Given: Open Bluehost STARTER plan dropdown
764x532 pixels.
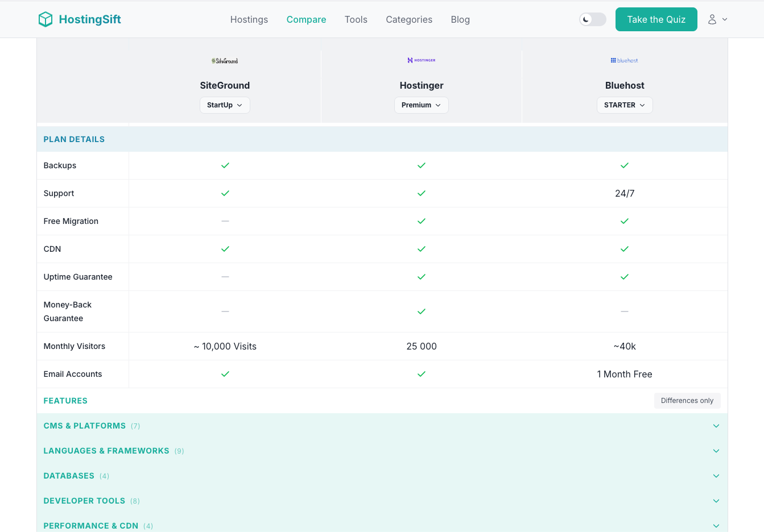Looking at the screenshot, I should (x=625, y=105).
